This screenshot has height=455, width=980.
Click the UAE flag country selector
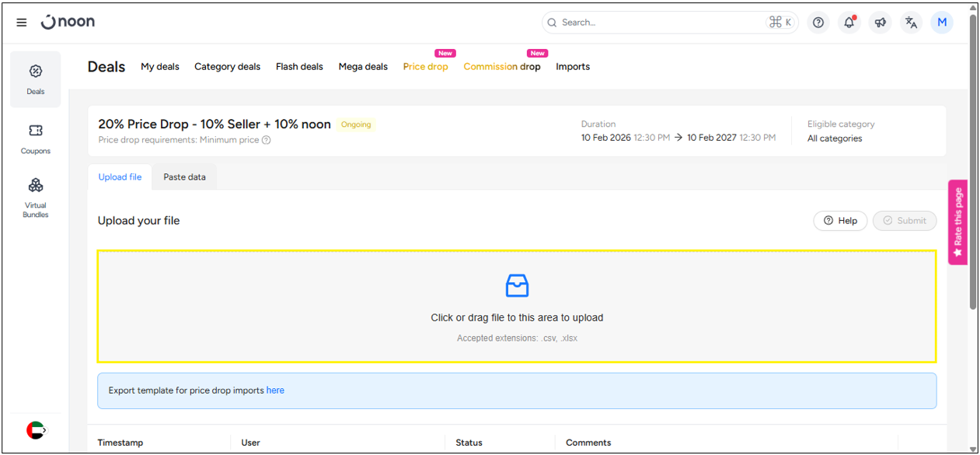click(x=36, y=429)
